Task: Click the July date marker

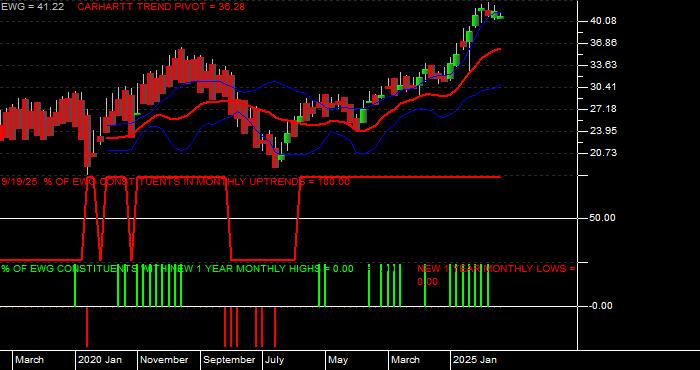Action: tap(274, 360)
